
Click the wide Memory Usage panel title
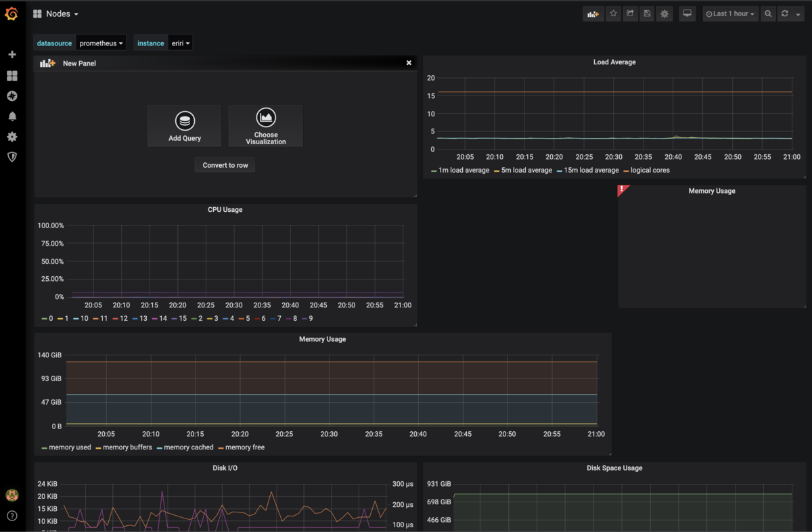(322, 339)
